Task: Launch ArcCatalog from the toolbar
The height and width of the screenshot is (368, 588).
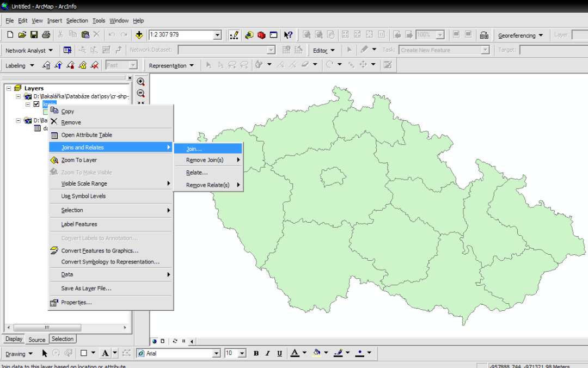Action: (249, 35)
